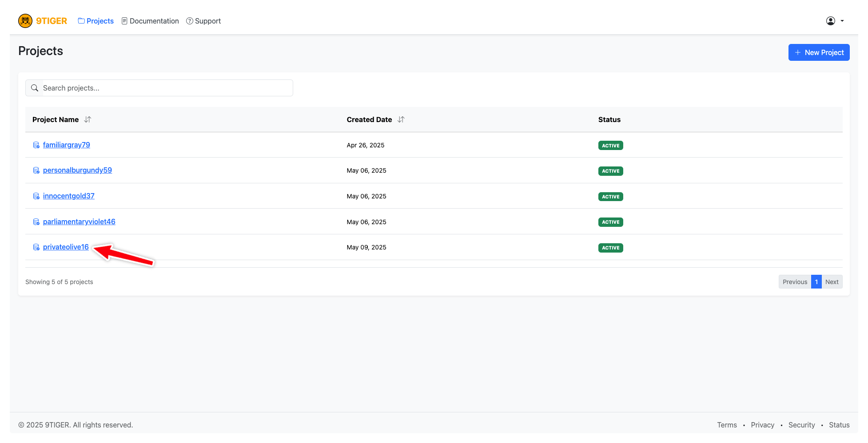Go to the Support page

[x=203, y=21]
